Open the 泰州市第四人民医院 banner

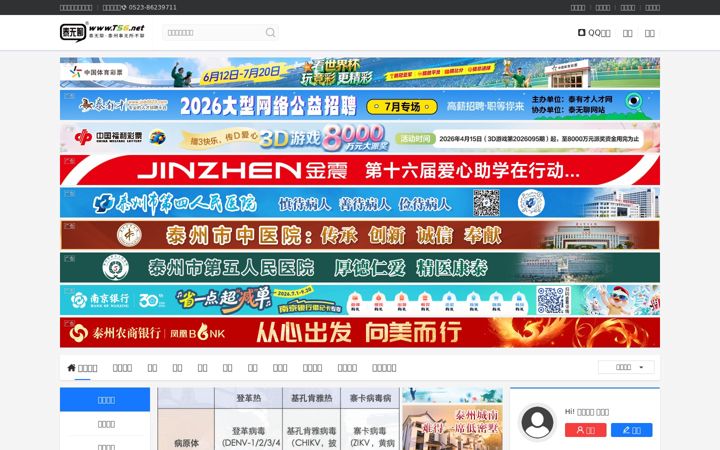[360, 202]
